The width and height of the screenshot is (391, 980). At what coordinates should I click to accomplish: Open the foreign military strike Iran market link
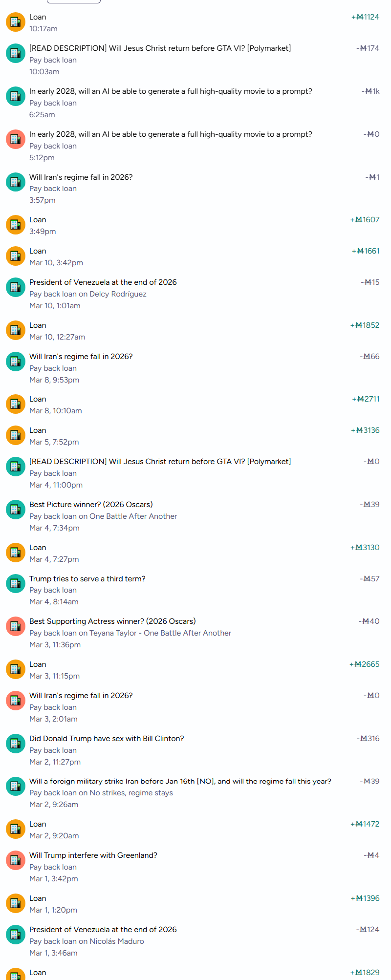tap(180, 781)
